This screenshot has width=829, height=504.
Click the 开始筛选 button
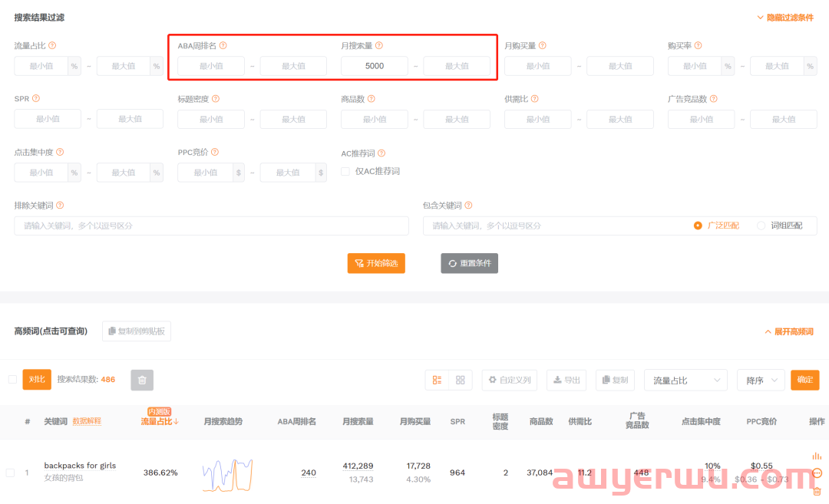376,263
